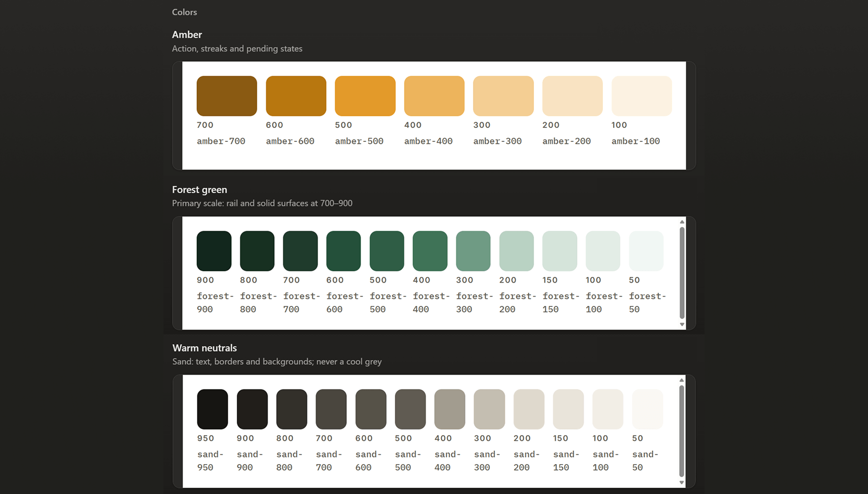Pick the sand-800 swatch

292,409
